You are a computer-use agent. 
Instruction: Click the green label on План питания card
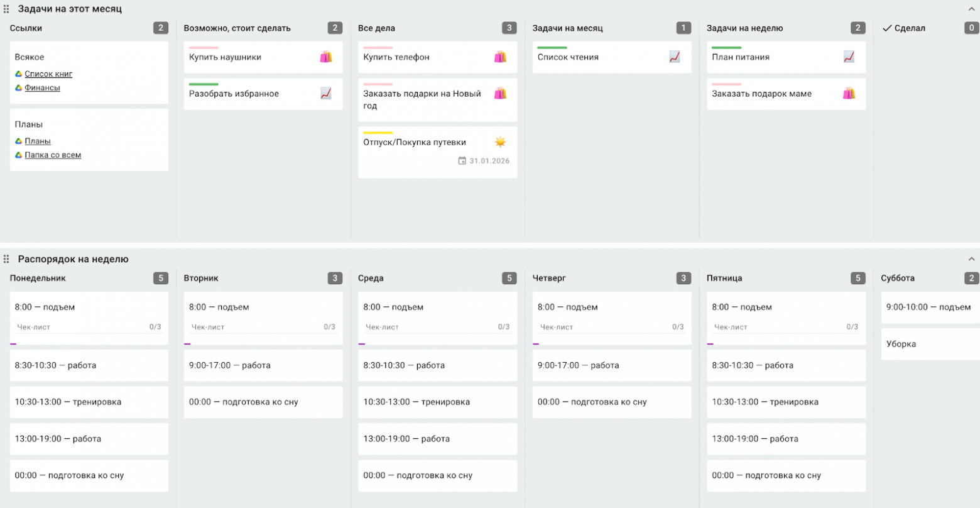726,48
